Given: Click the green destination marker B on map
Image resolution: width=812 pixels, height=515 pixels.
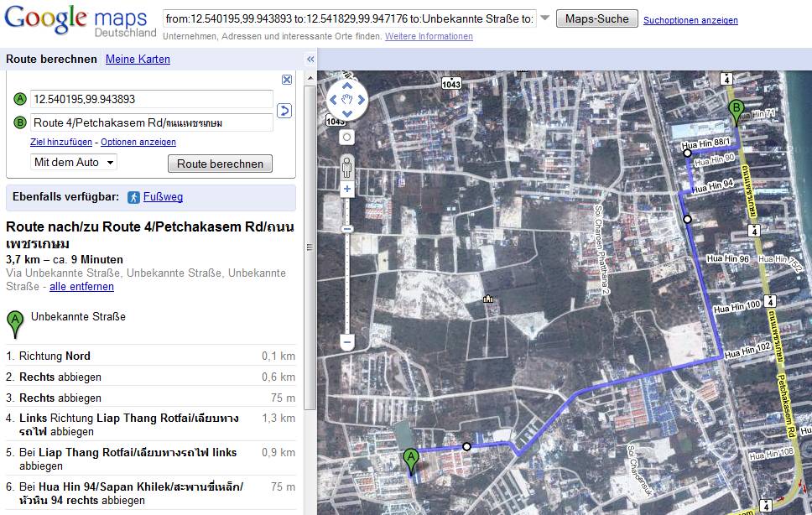Looking at the screenshot, I should coord(737,112).
